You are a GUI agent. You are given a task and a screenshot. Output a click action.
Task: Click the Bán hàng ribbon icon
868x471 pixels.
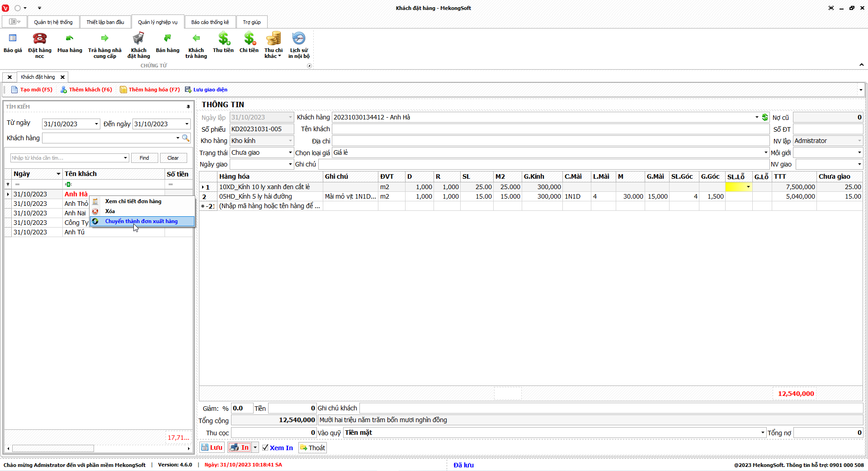[x=167, y=39]
